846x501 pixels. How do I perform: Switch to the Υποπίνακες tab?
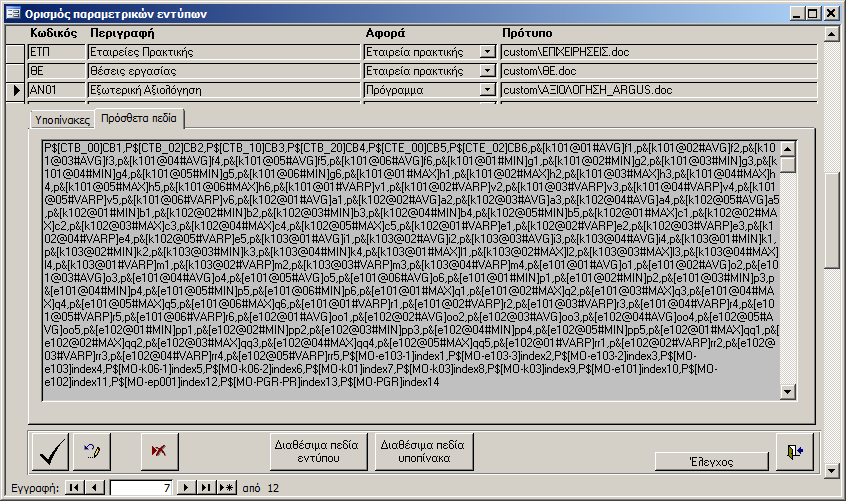[x=63, y=119]
